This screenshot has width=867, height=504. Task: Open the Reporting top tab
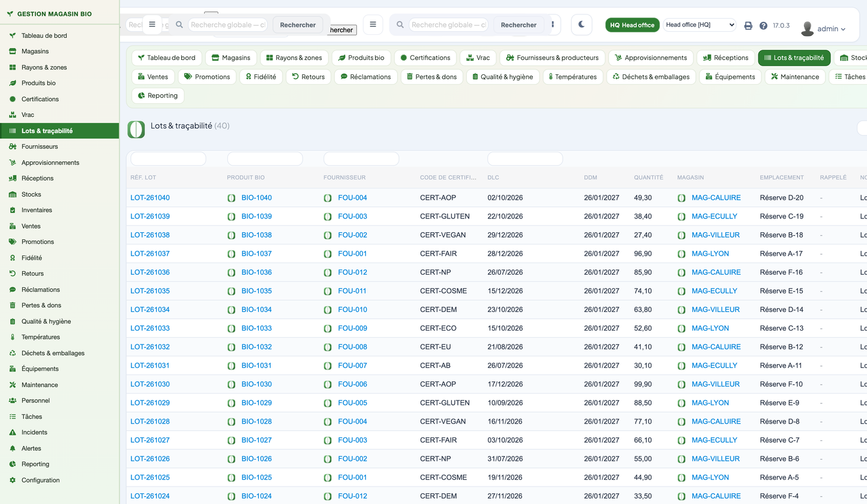tap(158, 95)
